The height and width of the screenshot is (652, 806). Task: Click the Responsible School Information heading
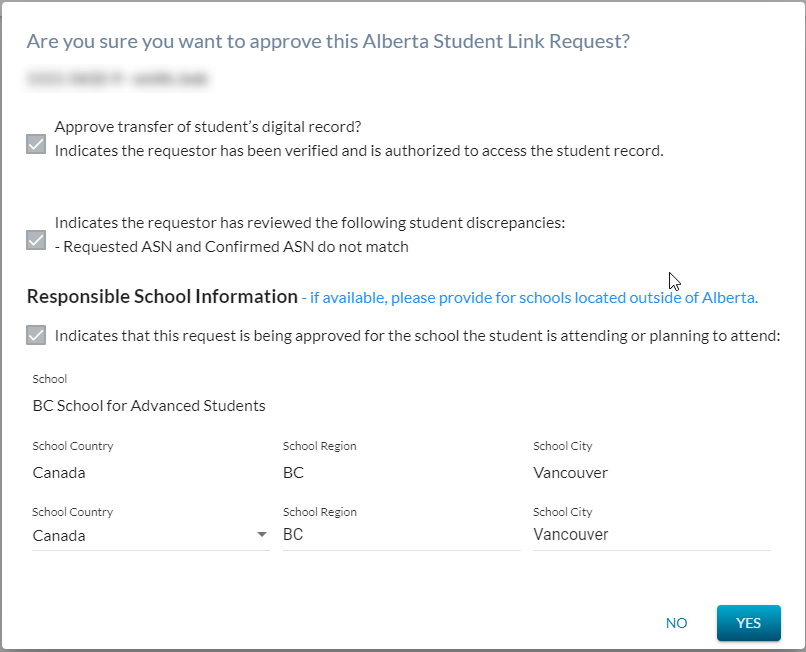(x=162, y=297)
